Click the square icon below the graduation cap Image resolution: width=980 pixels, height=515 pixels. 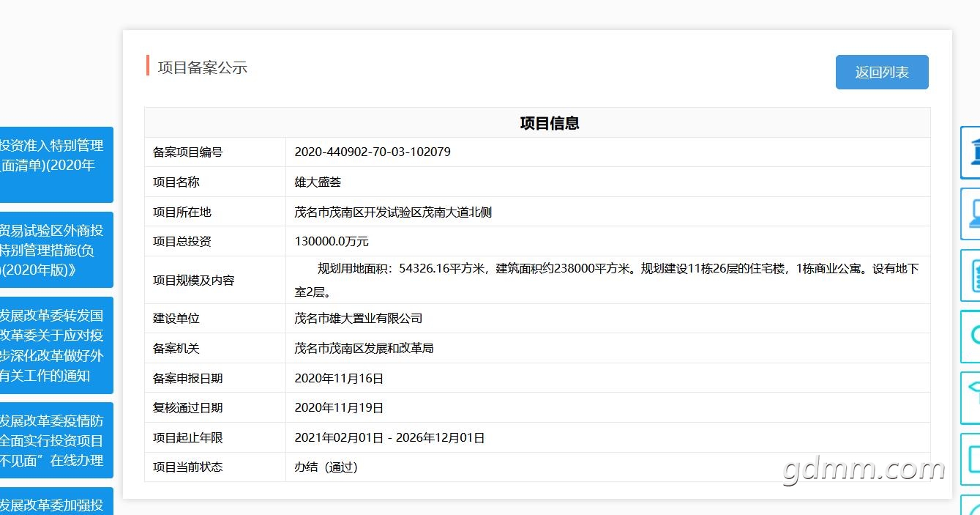click(971, 459)
